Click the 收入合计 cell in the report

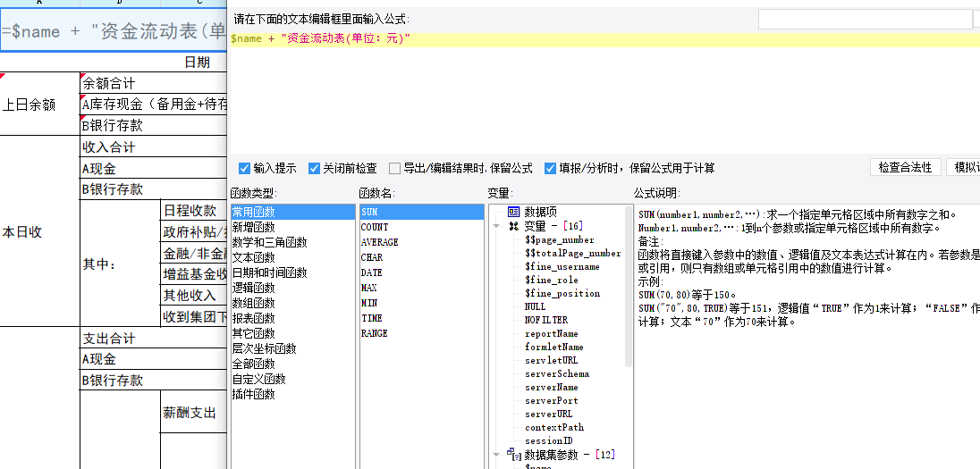coord(153,147)
